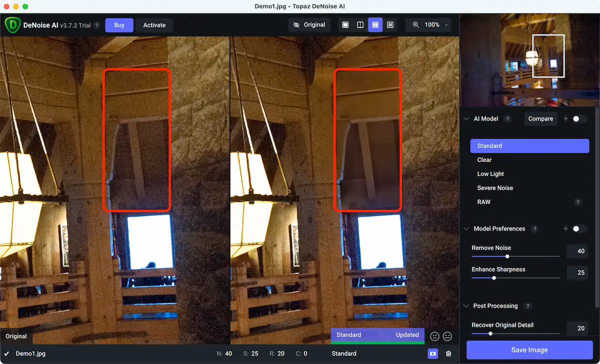
Task: Open help for Model Preferences
Action: tap(534, 229)
